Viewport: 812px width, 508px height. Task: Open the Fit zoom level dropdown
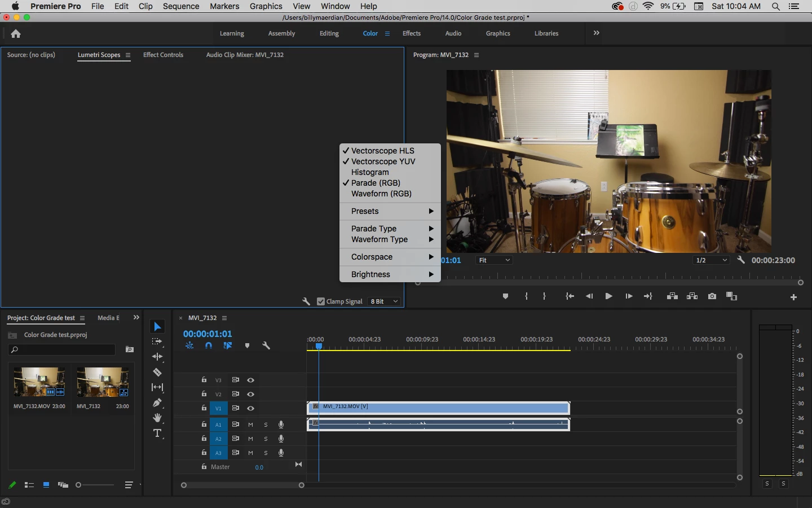pyautogui.click(x=495, y=260)
